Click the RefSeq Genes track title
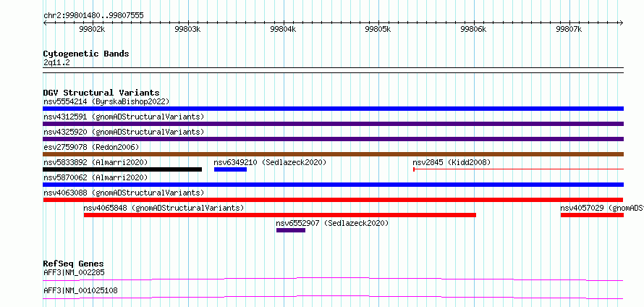This screenshot has width=644, height=307. [x=73, y=264]
